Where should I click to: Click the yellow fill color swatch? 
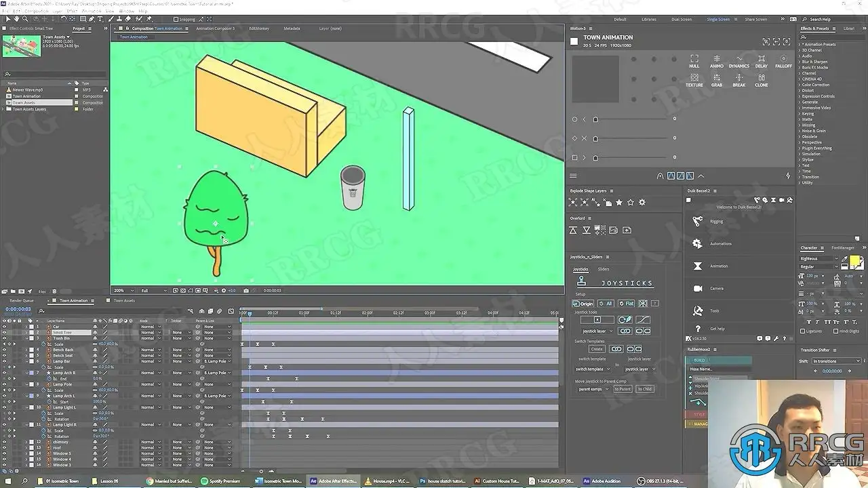point(855,262)
